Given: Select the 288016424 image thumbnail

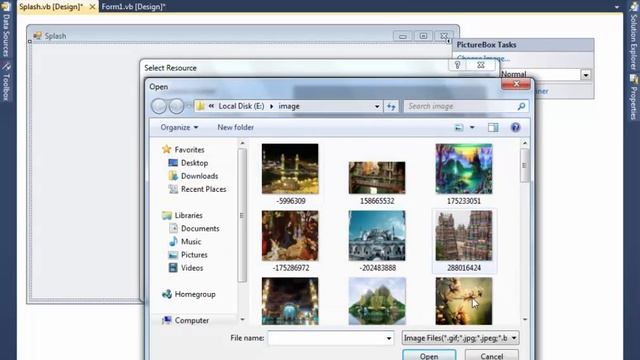Looking at the screenshot, I should (464, 236).
